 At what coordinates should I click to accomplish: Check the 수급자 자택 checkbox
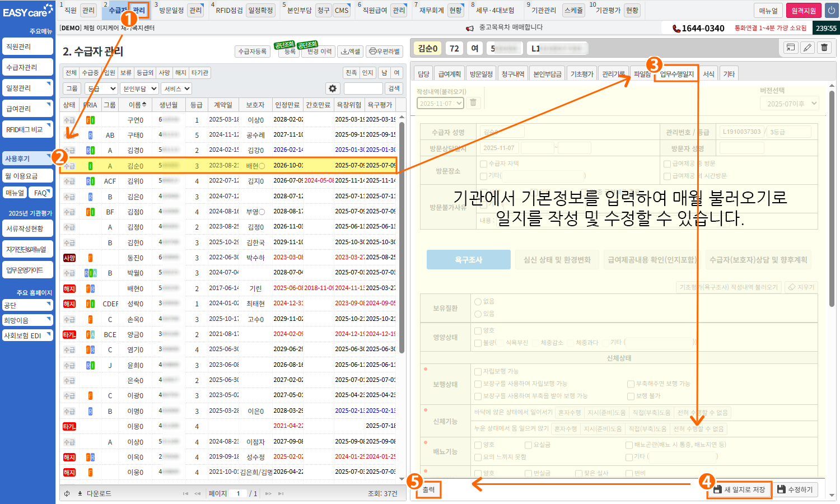[x=483, y=164]
